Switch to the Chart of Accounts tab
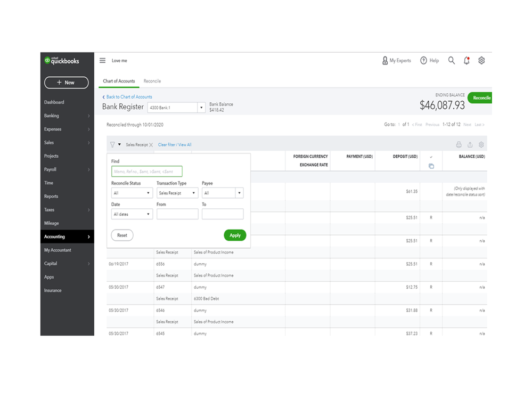Image resolution: width=532 pixels, height=399 pixels. (x=119, y=81)
